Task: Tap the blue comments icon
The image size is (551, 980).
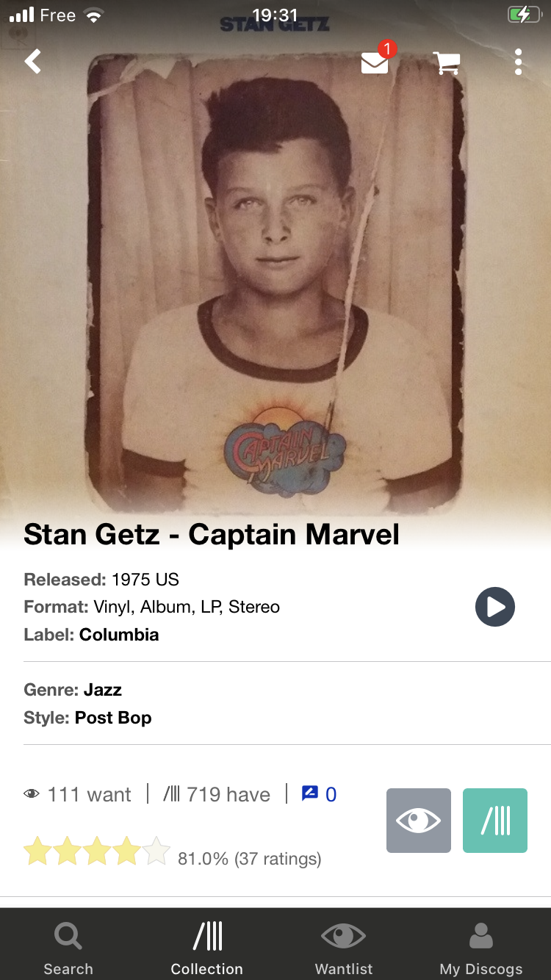Action: 310,793
